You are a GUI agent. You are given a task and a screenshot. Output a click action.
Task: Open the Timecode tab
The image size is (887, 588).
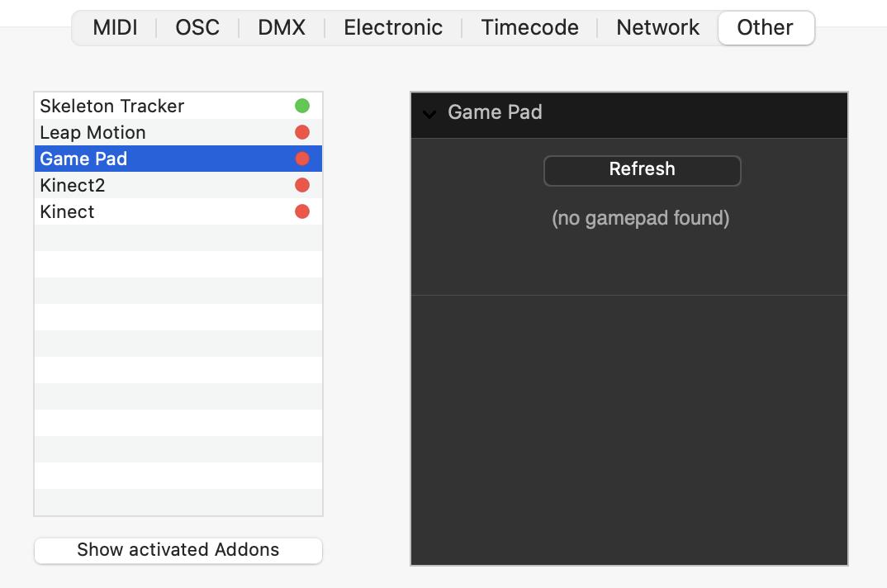coord(529,27)
